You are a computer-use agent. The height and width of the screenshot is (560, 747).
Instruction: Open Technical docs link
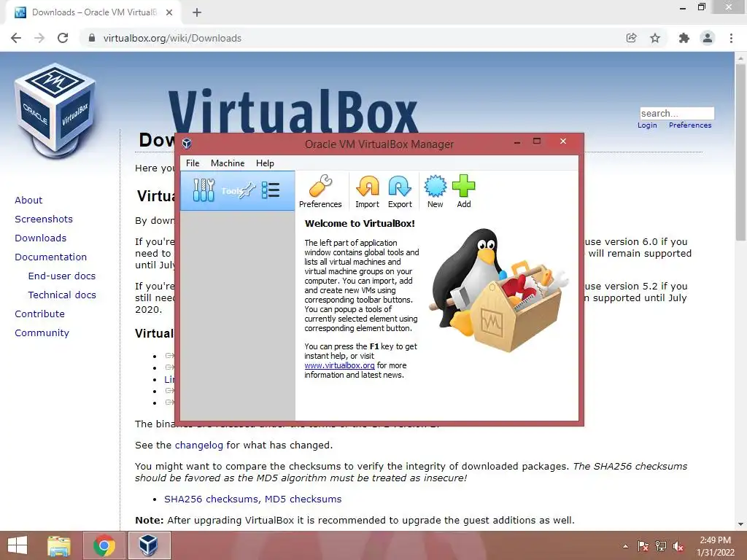coord(62,295)
